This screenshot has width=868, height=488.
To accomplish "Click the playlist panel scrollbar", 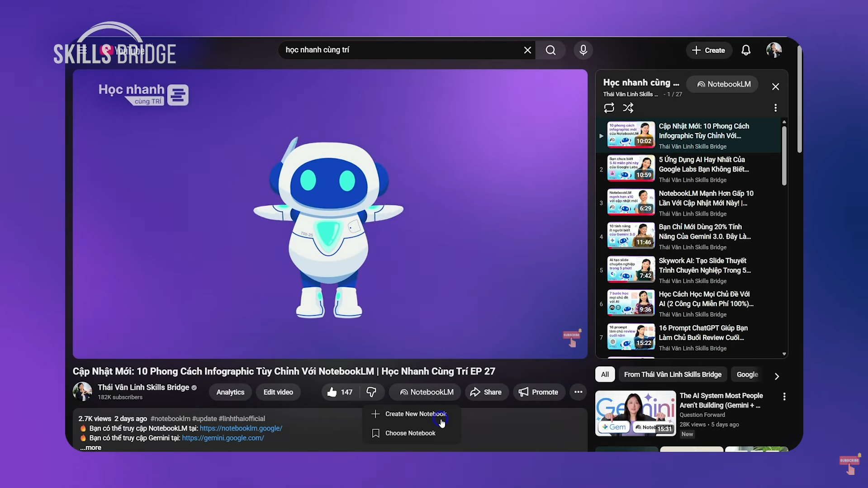I will point(784,156).
